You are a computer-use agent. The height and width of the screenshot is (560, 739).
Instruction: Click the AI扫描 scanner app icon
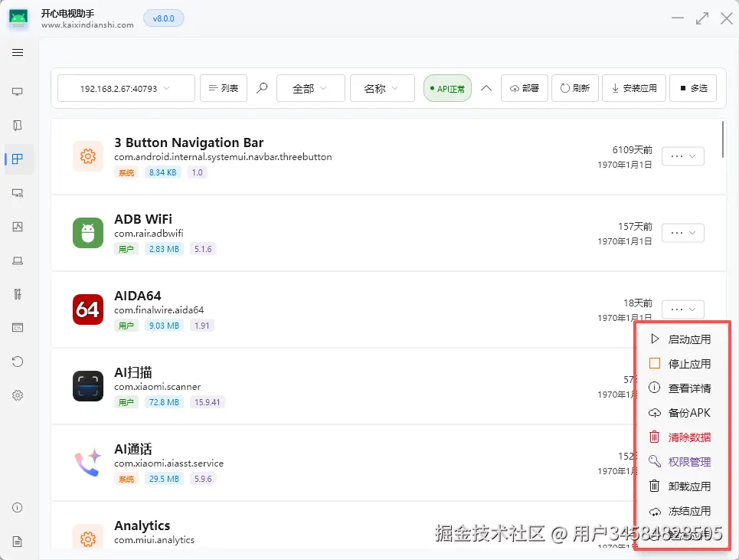point(88,386)
